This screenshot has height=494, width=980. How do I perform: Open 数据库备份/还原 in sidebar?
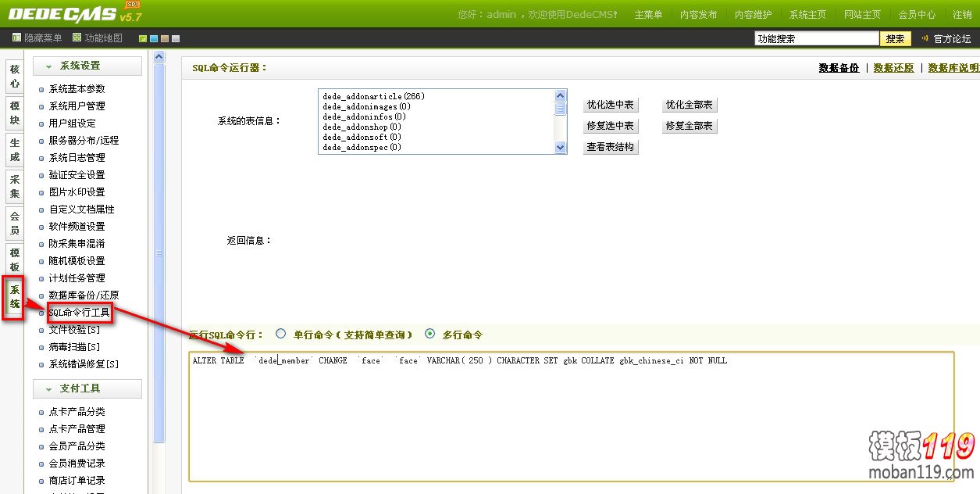pos(84,295)
